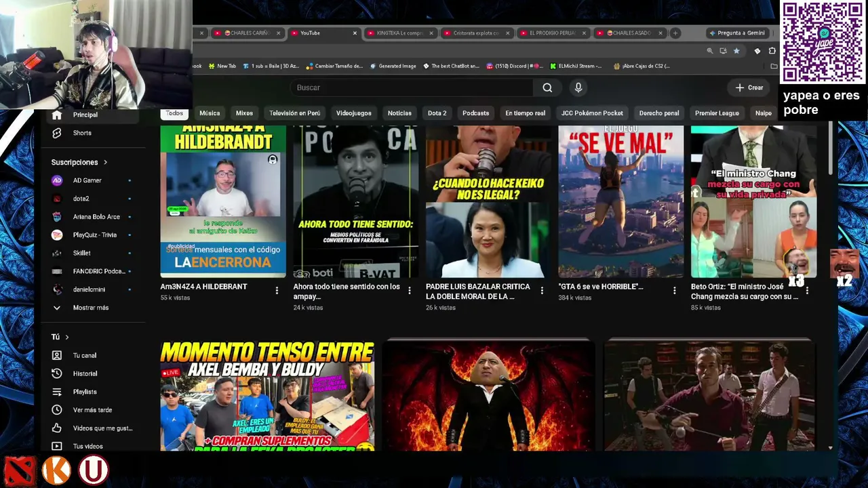Click the Tus videos play icon

coord(57,446)
